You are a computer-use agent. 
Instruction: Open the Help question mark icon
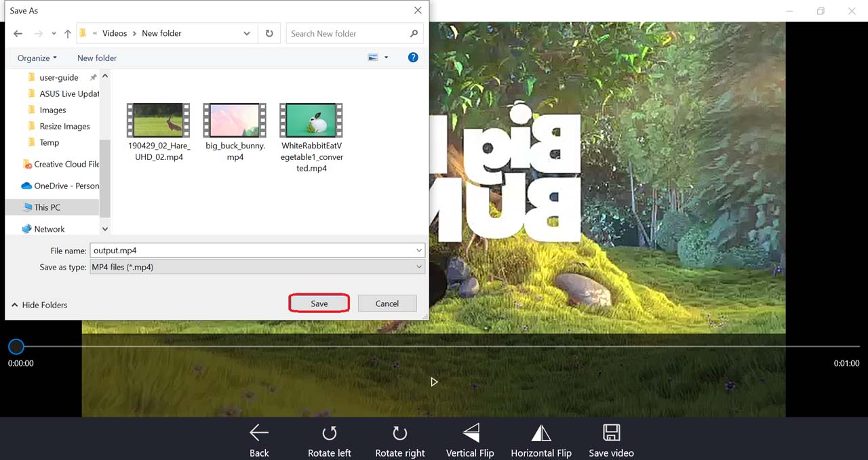click(x=413, y=58)
